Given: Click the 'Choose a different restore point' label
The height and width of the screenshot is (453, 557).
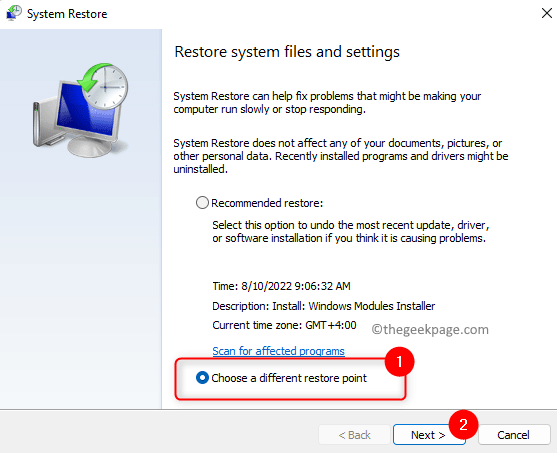Looking at the screenshot, I should coord(289,378).
